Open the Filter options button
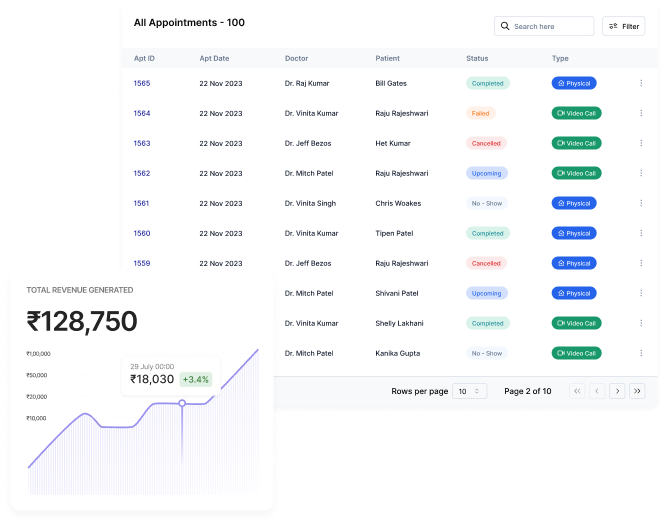Viewport: 664px width, 526px height. coord(623,27)
